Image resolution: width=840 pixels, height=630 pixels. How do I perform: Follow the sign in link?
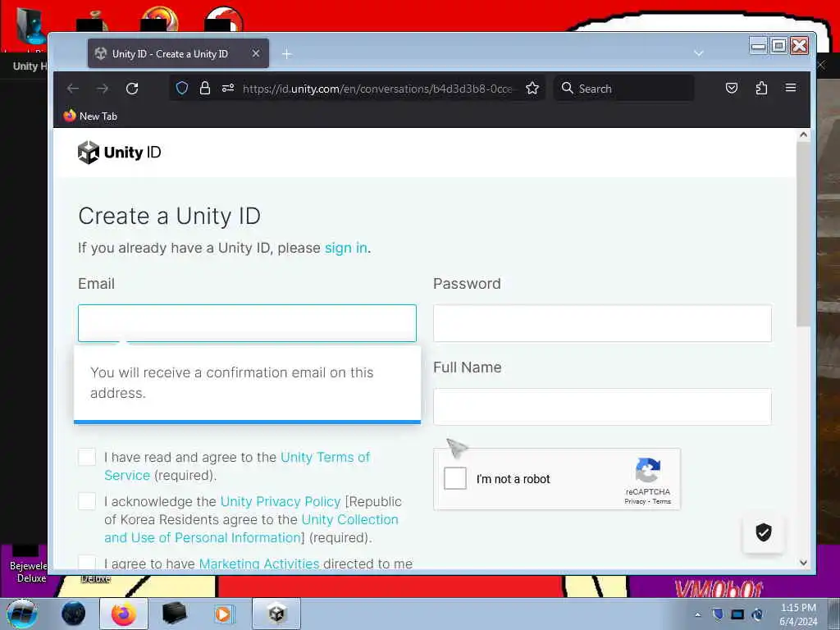345,248
